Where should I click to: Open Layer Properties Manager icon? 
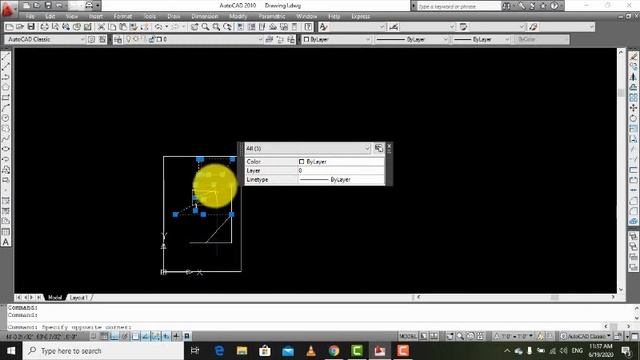[118, 39]
